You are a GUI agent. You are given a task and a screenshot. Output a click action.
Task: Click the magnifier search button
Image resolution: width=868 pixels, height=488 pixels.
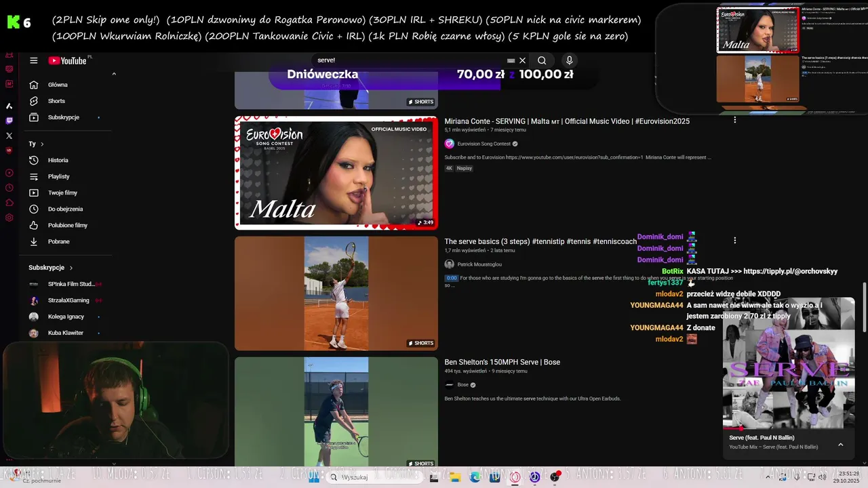[542, 60]
